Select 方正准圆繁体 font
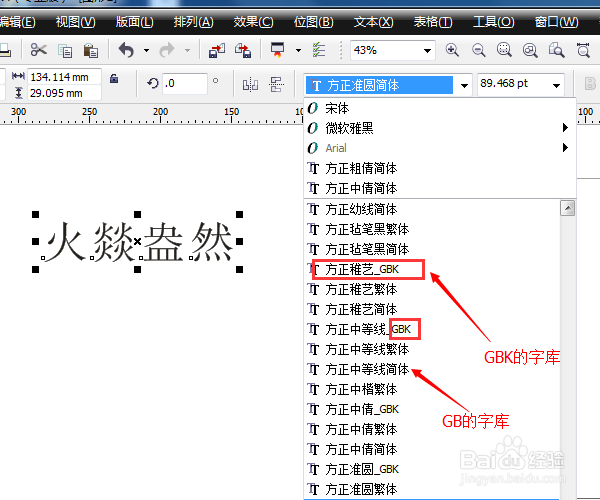Viewport: 600px width, 500px height. [x=432, y=489]
